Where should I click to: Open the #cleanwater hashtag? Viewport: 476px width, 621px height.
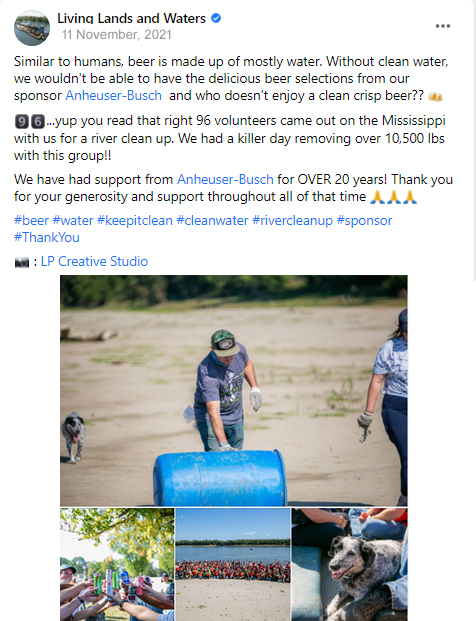pos(213,220)
